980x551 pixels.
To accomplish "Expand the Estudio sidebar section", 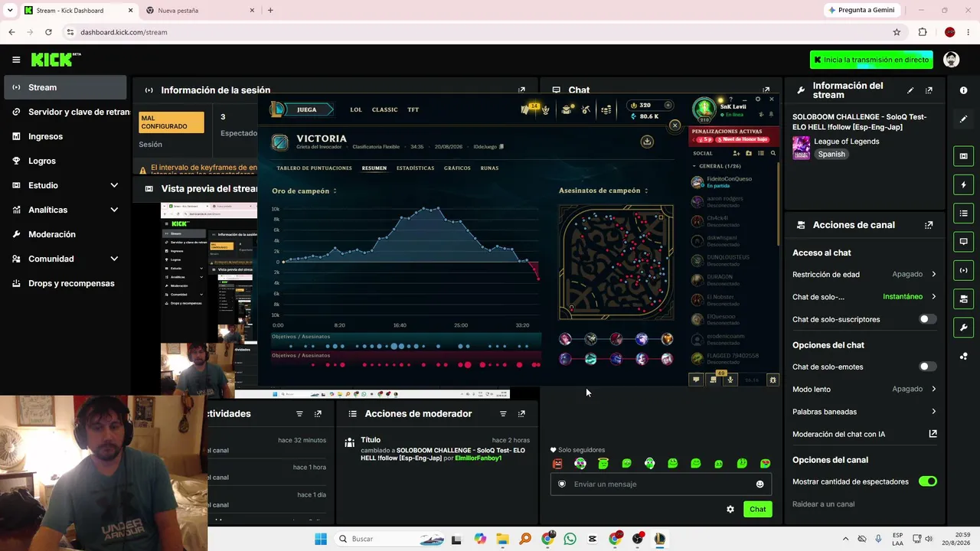I will coord(114,185).
